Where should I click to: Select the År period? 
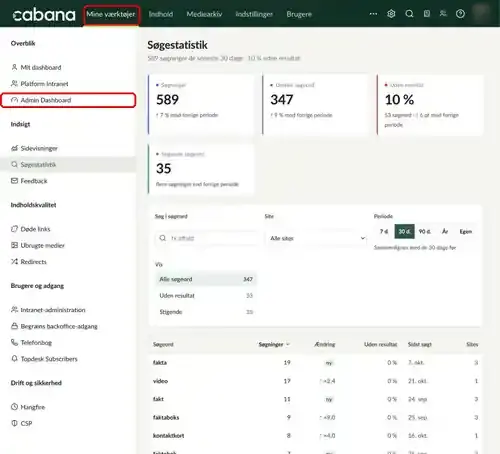(445, 231)
